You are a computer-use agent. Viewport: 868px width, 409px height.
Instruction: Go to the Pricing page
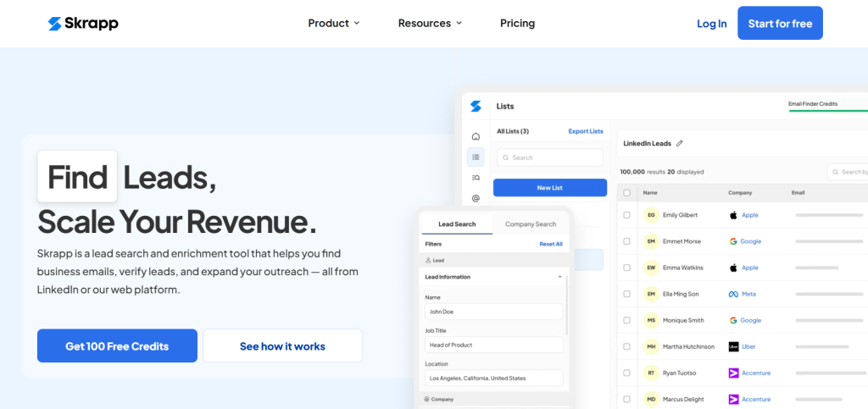click(517, 24)
